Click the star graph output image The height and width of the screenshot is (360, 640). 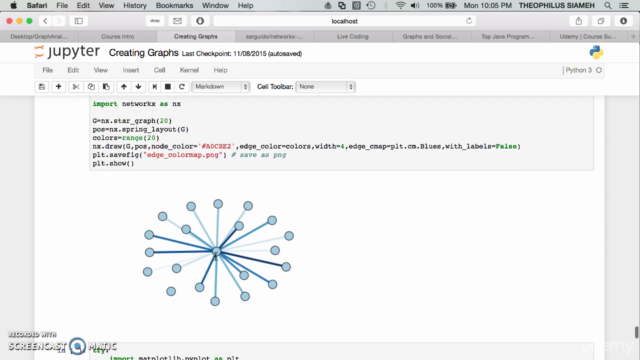(x=218, y=252)
